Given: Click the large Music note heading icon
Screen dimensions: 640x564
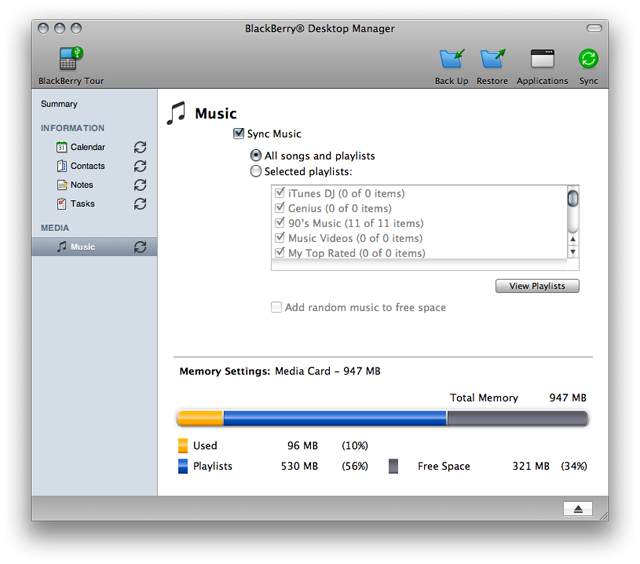Looking at the screenshot, I should 176,113.
